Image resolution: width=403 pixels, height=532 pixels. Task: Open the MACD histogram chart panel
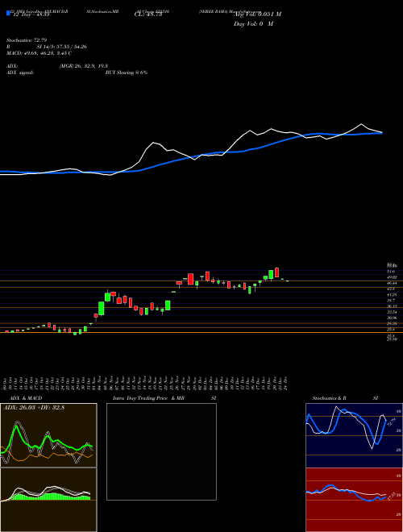click(48, 500)
